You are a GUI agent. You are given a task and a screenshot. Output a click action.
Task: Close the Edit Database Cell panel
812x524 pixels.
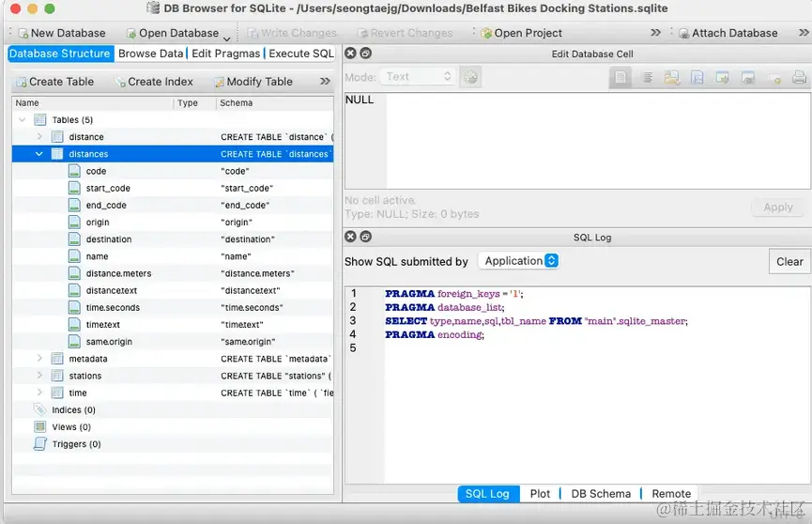pos(350,54)
